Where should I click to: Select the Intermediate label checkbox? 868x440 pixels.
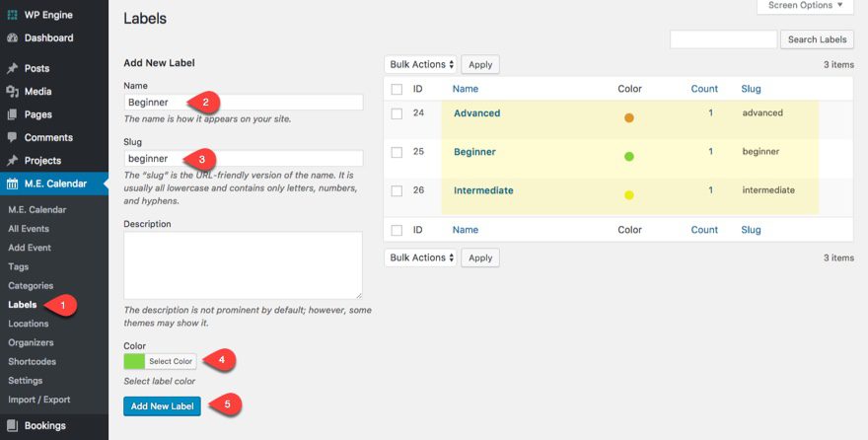click(x=397, y=190)
